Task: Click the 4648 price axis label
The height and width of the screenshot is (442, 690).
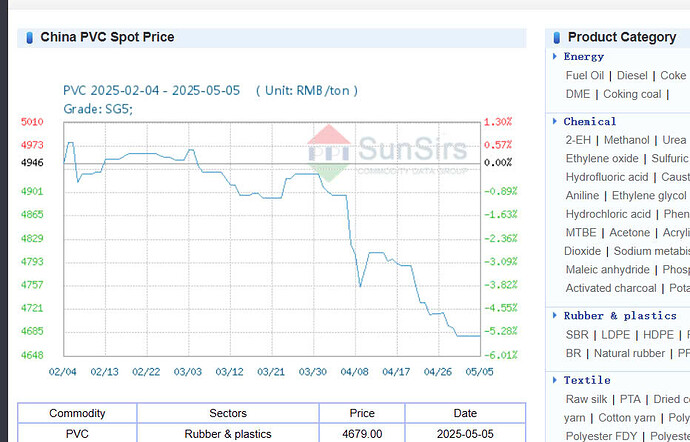Action: (32, 354)
